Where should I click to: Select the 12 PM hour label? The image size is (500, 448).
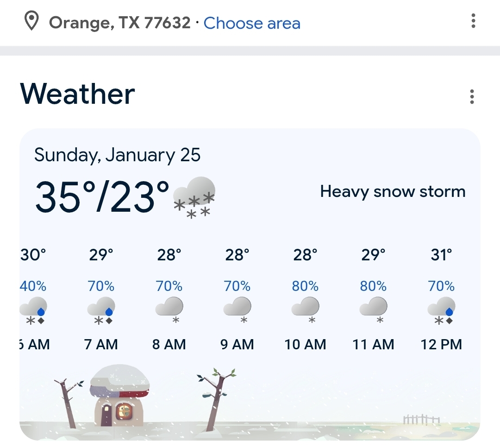441,345
